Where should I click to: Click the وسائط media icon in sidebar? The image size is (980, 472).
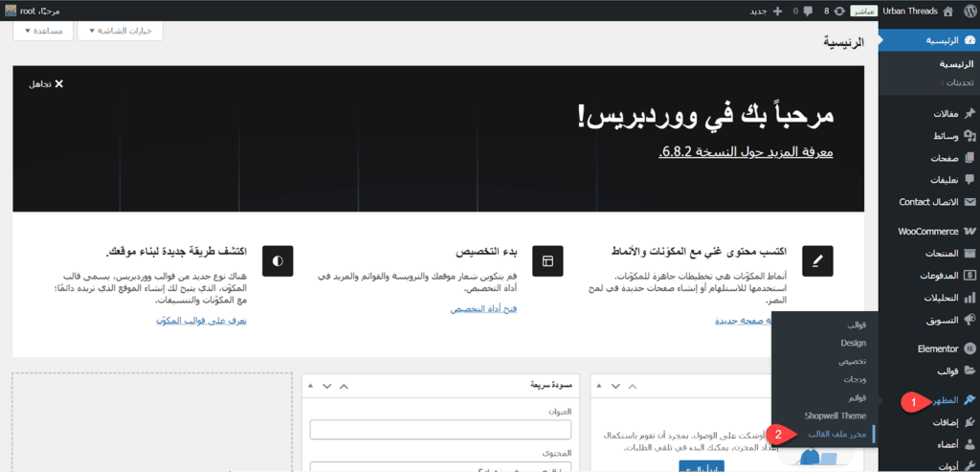(x=969, y=136)
